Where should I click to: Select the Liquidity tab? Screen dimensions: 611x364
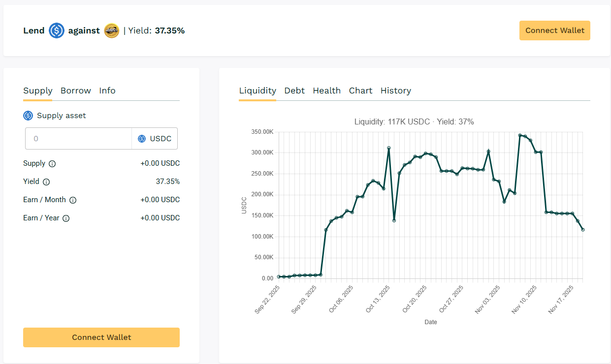[x=257, y=91]
